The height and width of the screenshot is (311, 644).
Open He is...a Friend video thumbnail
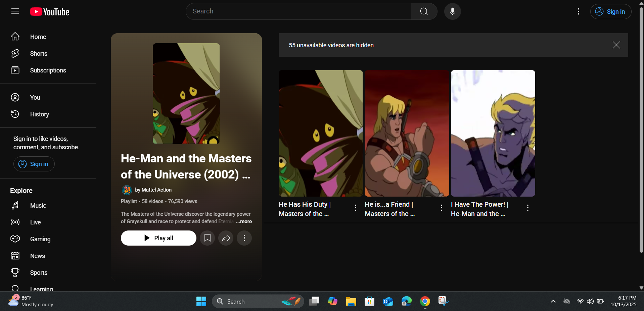pyautogui.click(x=407, y=133)
